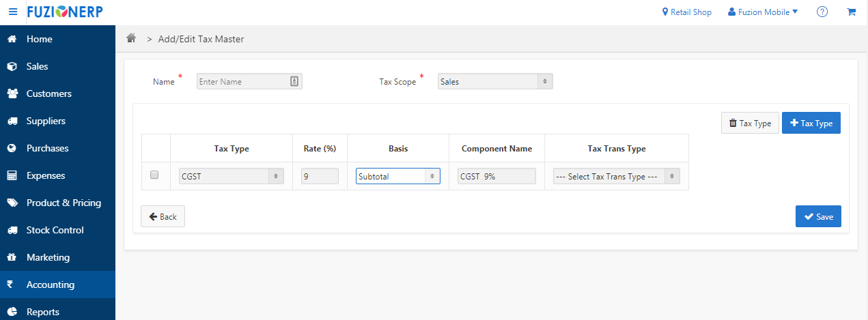Open Accounting in the sidebar
The width and height of the screenshot is (868, 320).
(51, 285)
